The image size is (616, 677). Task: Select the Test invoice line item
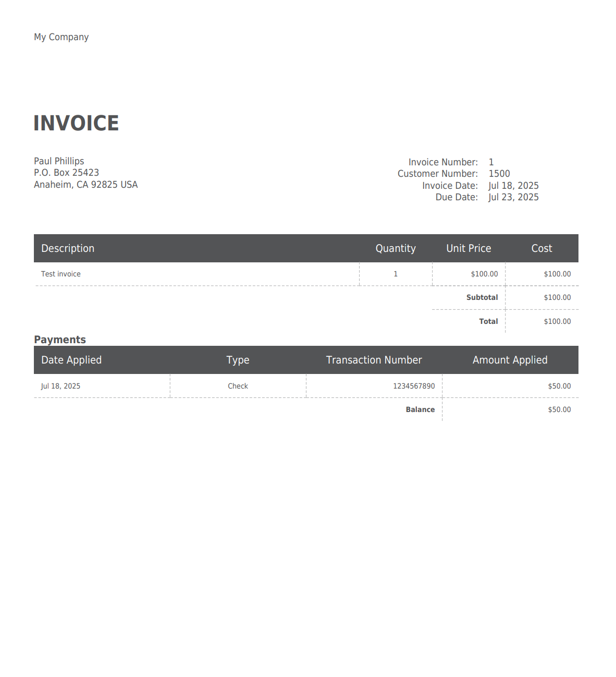(x=61, y=274)
